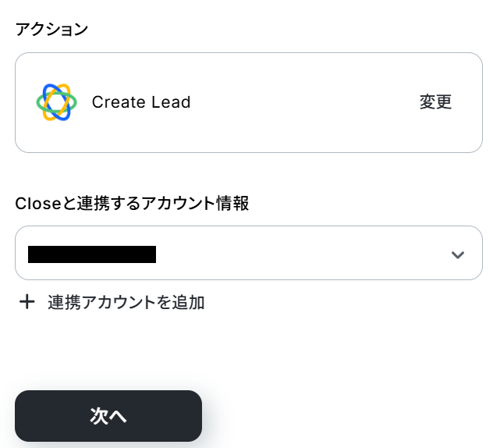This screenshot has width=493, height=448.
Task: Open account list with down arrow
Action: point(458,254)
